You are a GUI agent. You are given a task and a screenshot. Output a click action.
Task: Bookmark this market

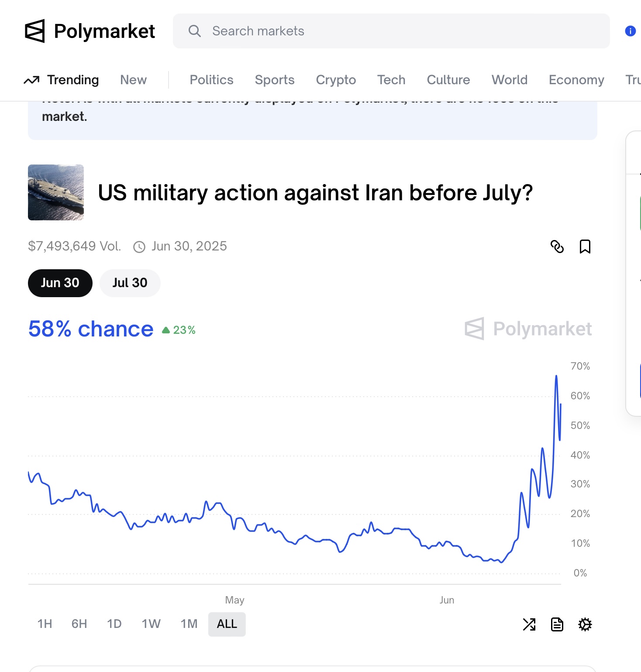(585, 247)
